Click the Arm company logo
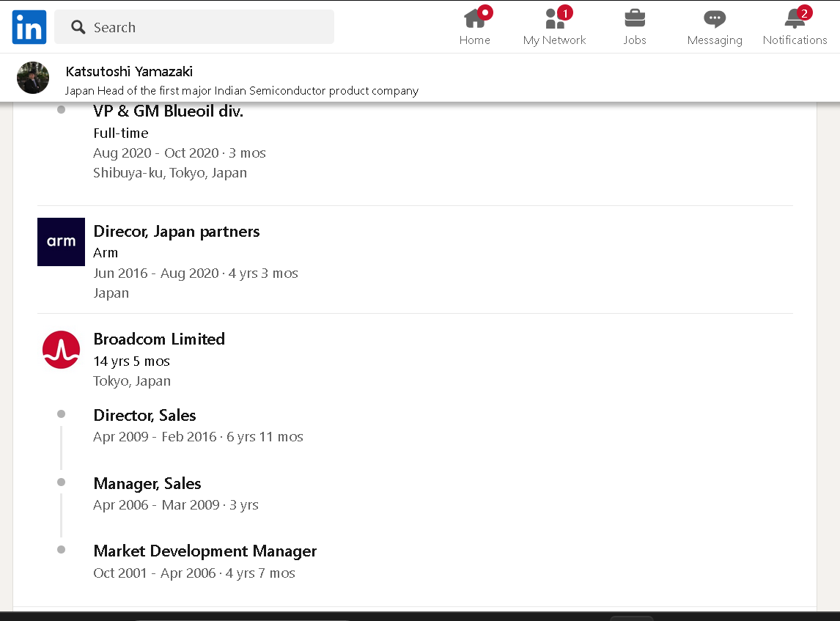Image resolution: width=840 pixels, height=621 pixels. pyautogui.click(x=61, y=242)
